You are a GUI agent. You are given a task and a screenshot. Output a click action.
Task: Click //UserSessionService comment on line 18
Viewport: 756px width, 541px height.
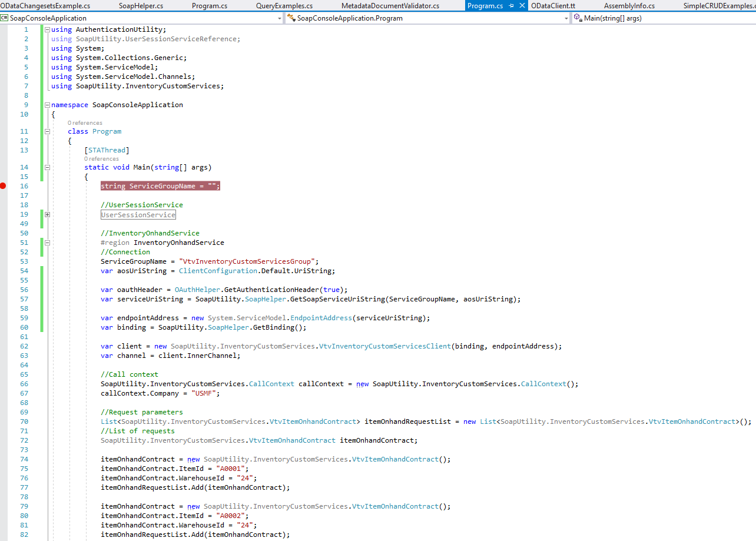click(x=142, y=205)
